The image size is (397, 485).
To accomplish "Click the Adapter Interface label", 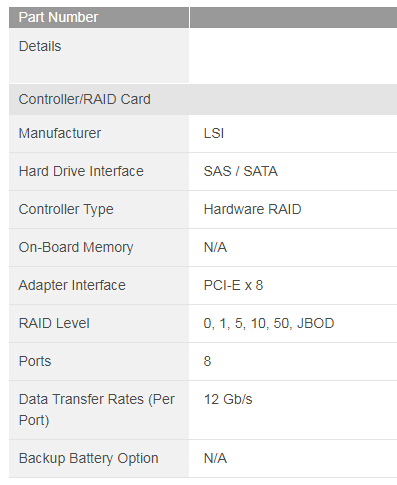I will point(72,285).
